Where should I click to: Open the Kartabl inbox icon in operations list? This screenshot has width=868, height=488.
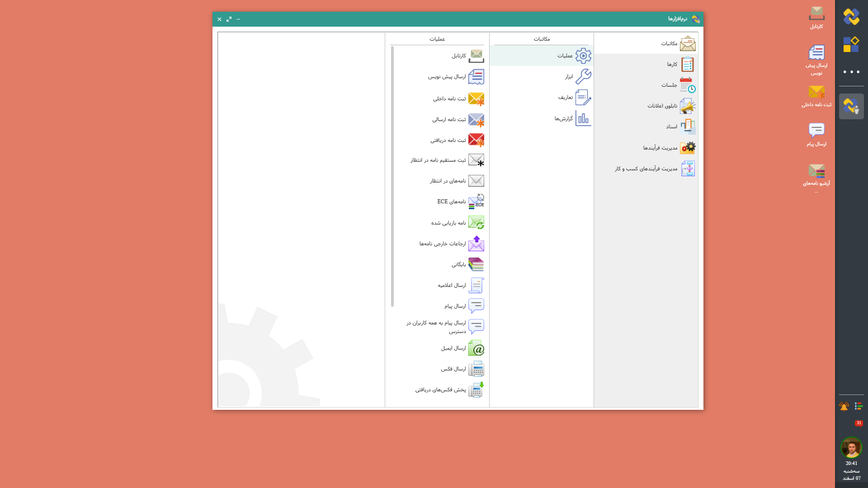click(476, 56)
